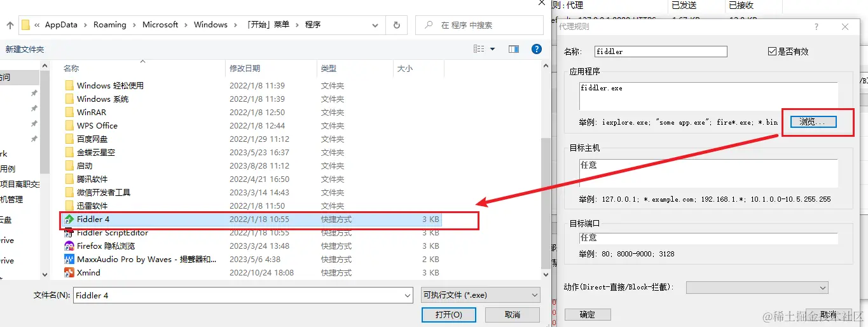Click Microsoft in the breadcrumb path

click(160, 25)
